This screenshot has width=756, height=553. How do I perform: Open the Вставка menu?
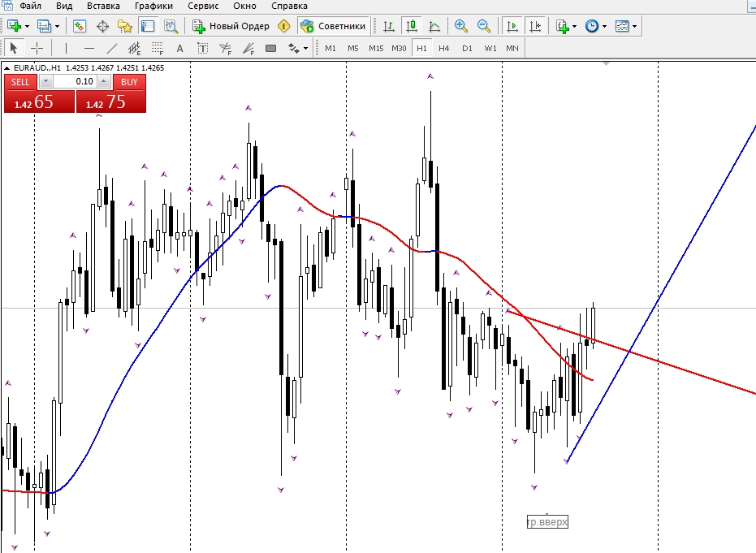pyautogui.click(x=103, y=6)
